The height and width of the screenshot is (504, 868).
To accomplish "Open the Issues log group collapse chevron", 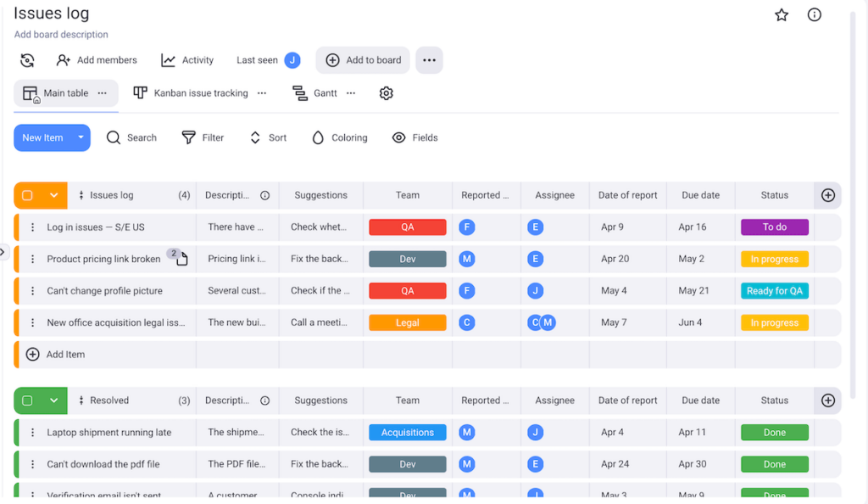I will click(x=54, y=195).
